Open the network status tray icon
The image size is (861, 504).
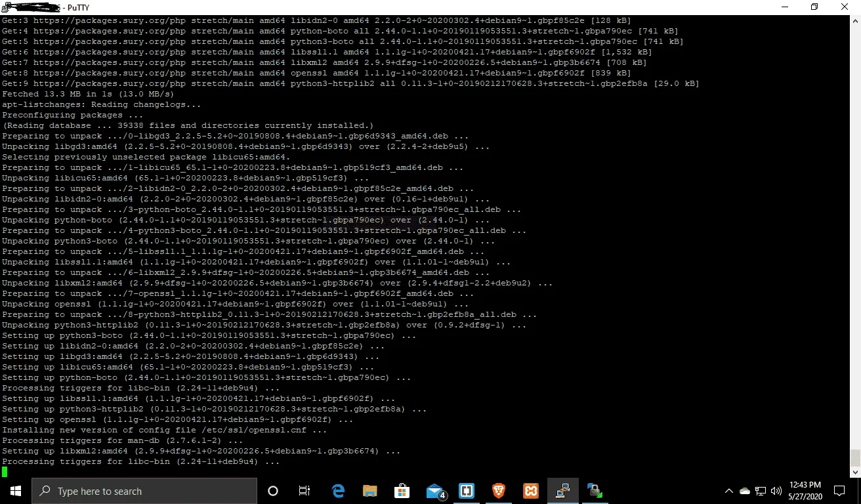[x=761, y=491]
